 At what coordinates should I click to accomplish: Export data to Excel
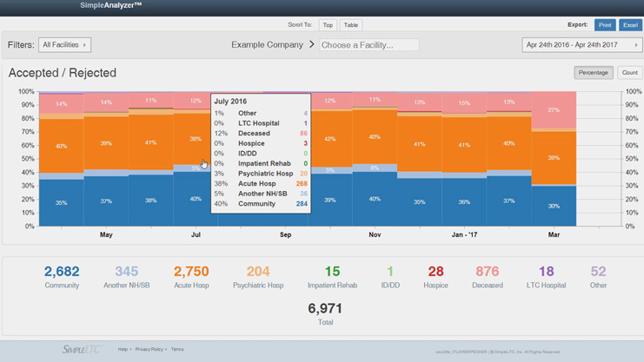click(630, 25)
